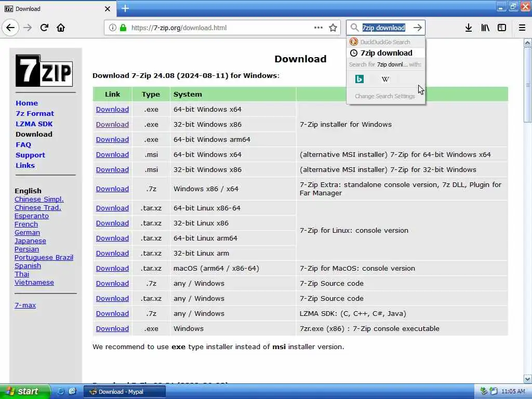532x399 pixels.
Task: Reload the current page
Action: (x=45, y=28)
